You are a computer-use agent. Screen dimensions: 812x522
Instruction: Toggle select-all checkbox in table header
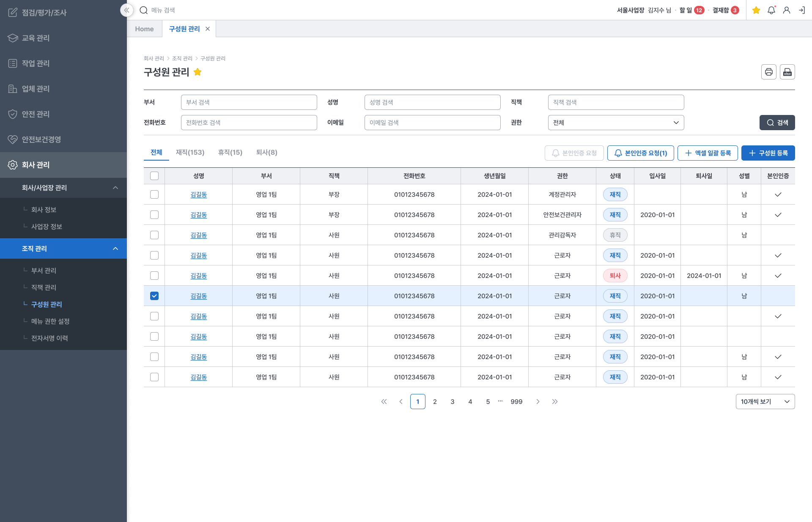point(154,176)
